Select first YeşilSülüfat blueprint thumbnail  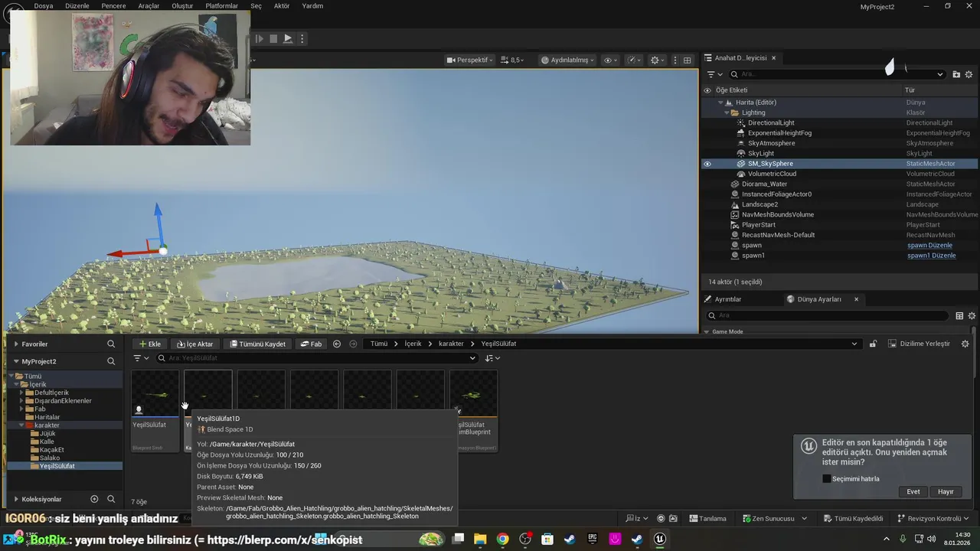pyautogui.click(x=155, y=393)
